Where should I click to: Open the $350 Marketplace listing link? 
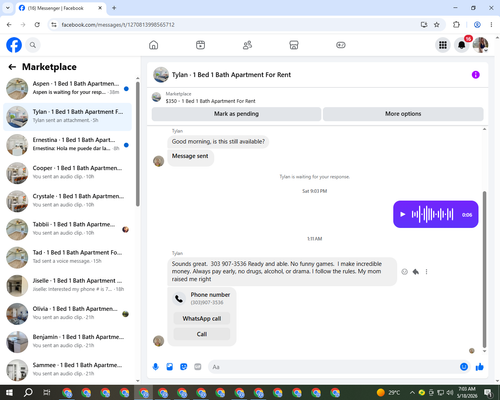(x=210, y=101)
